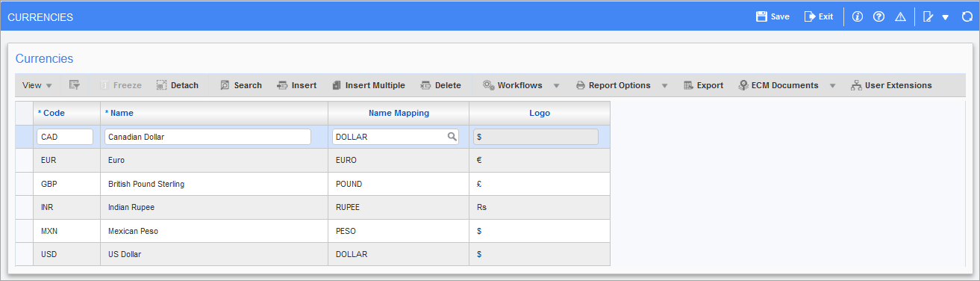Sort by the Name Mapping column header
This screenshot has height=281, width=980.
coord(399,113)
